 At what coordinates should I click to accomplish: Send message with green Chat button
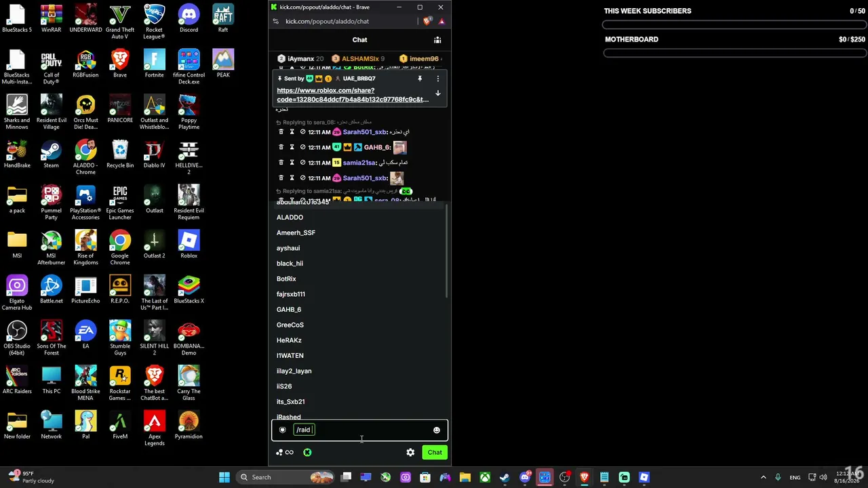(x=435, y=453)
